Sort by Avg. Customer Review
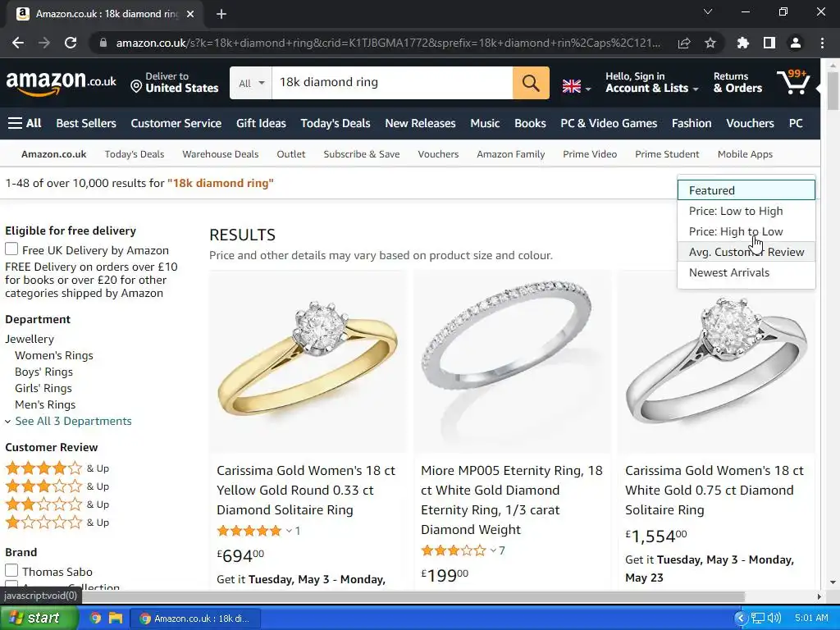This screenshot has height=630, width=840. coord(746,252)
